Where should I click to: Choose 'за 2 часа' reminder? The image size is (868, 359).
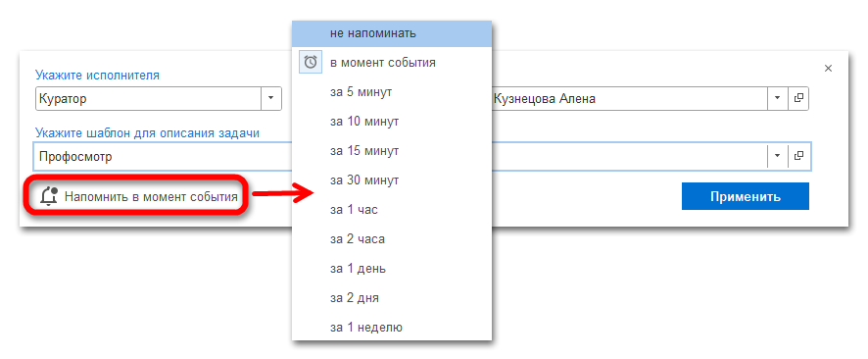point(391,239)
